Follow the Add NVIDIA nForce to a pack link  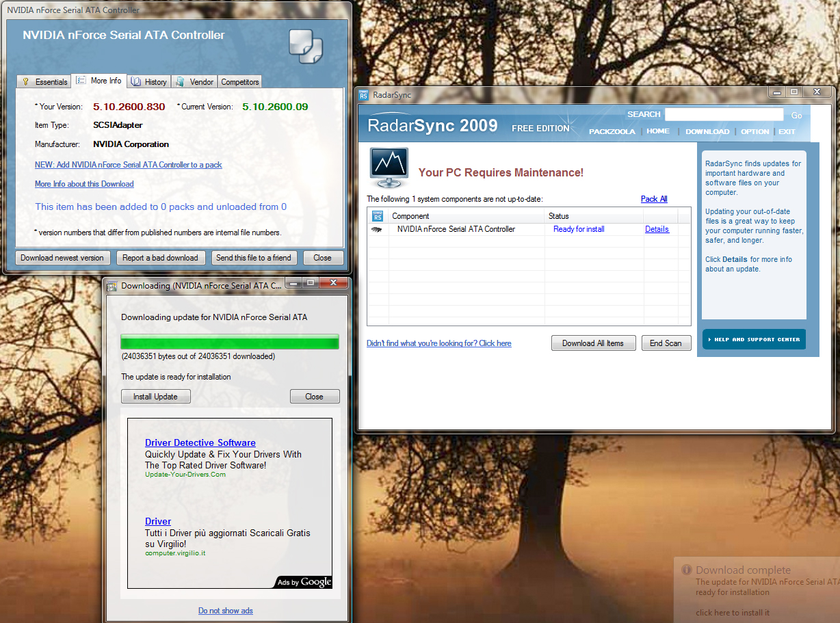tap(129, 165)
